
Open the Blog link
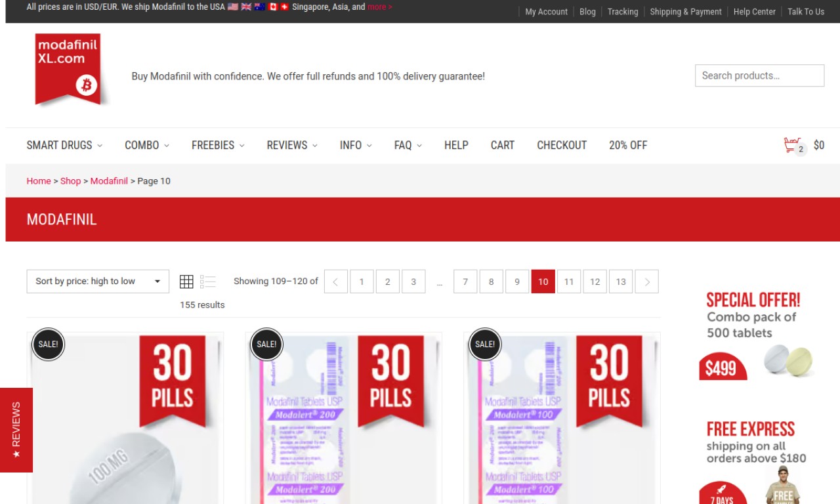coord(588,12)
